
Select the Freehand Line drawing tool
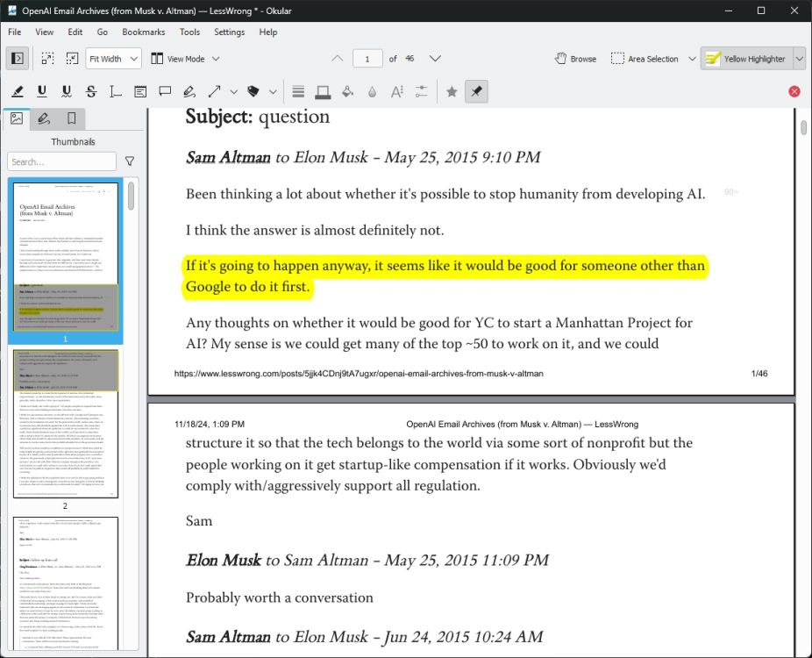[189, 90]
